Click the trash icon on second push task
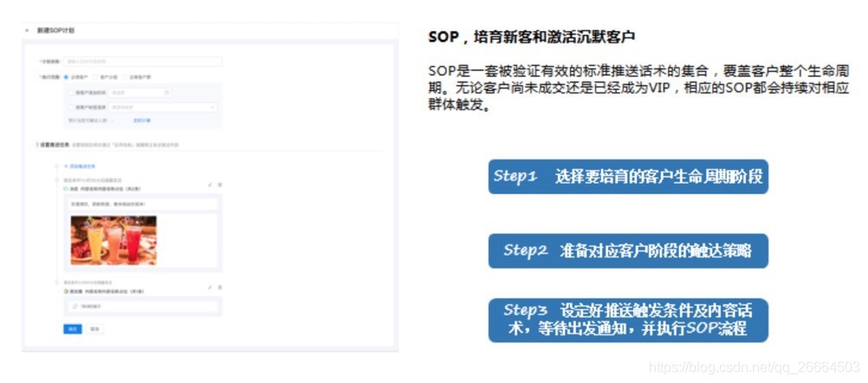Viewport: 868px width, 383px height. 219,287
